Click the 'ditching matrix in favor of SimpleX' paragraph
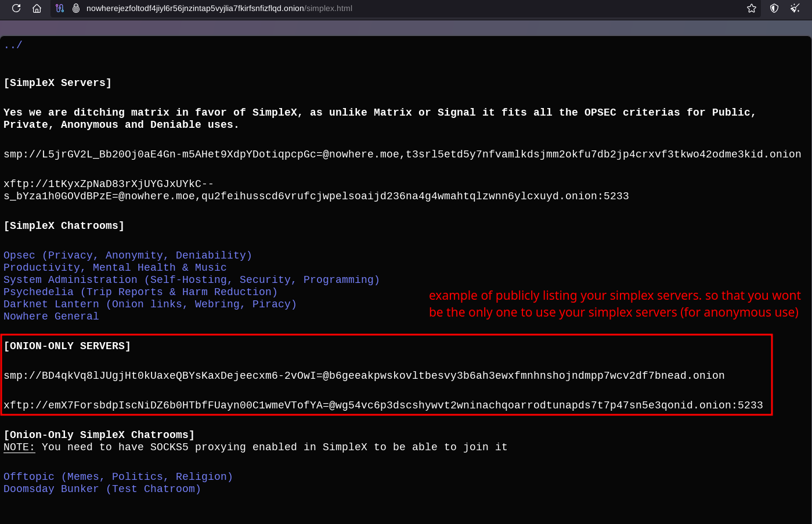812x524 pixels. [380, 118]
